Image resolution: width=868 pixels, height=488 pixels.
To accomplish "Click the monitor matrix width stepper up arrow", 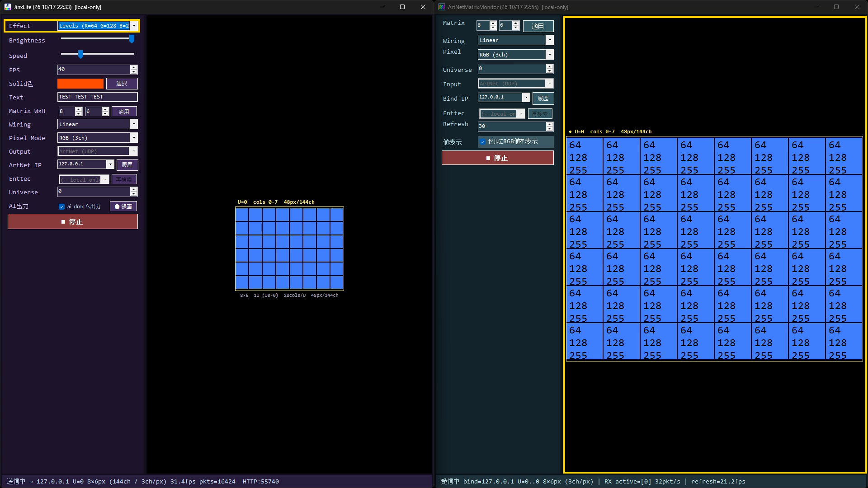I will click(x=493, y=23).
